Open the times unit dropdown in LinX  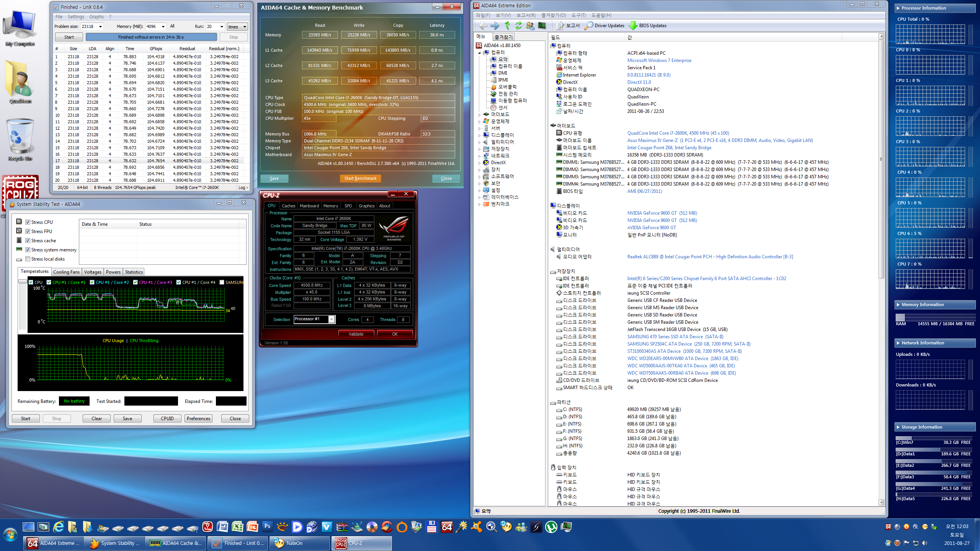click(x=237, y=27)
